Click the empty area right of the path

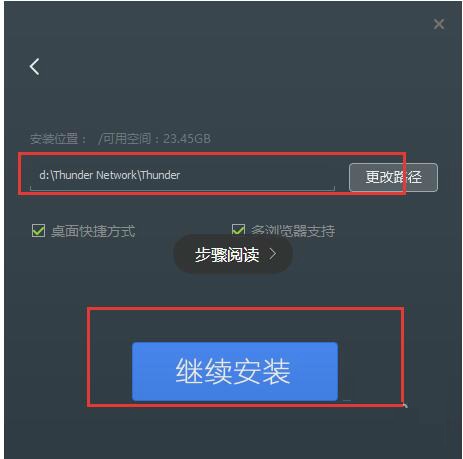coord(257,175)
